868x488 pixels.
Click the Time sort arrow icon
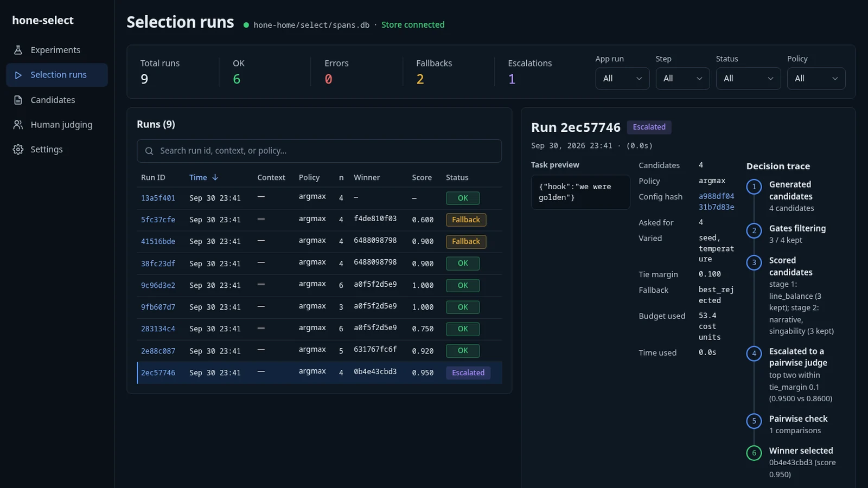(x=215, y=177)
